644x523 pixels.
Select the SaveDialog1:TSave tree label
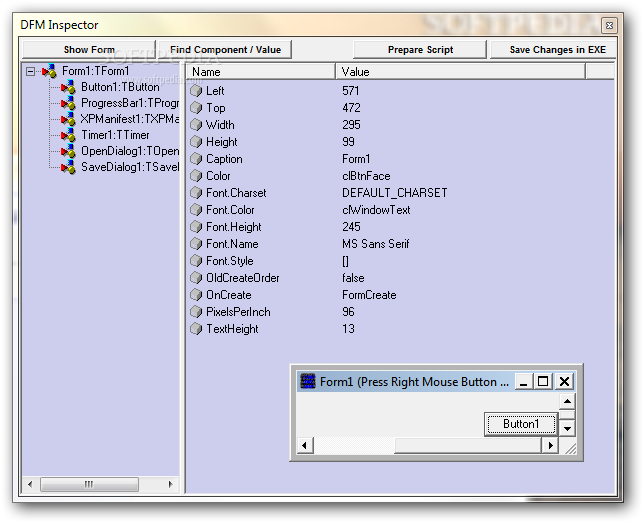130,167
